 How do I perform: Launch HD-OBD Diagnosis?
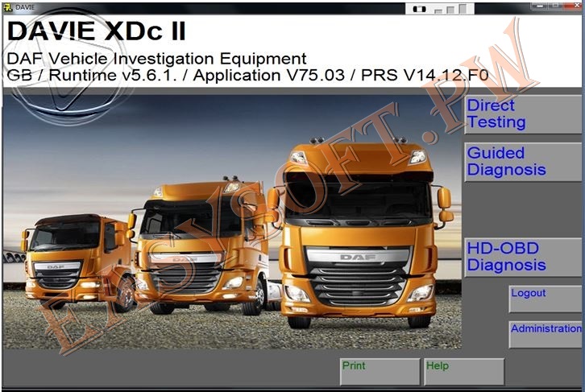point(523,258)
